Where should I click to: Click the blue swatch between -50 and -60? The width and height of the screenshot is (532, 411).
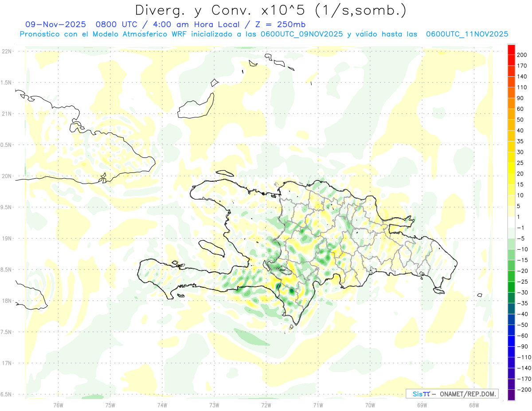511,330
